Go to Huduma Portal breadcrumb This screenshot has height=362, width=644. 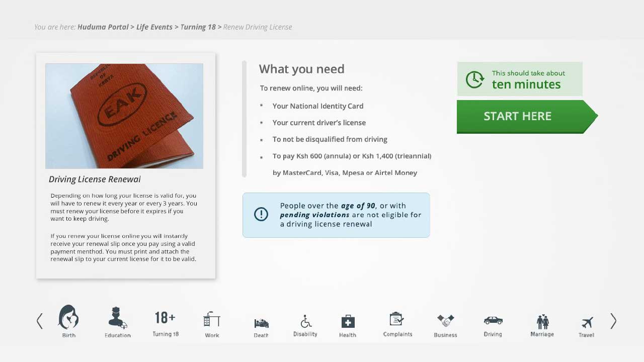[103, 27]
